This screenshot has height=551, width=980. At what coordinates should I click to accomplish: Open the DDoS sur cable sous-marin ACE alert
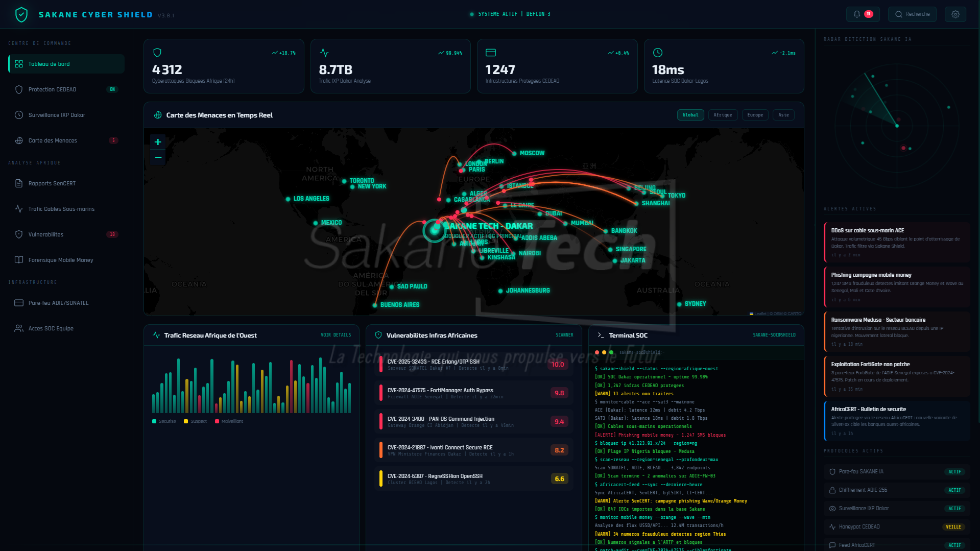[897, 242]
